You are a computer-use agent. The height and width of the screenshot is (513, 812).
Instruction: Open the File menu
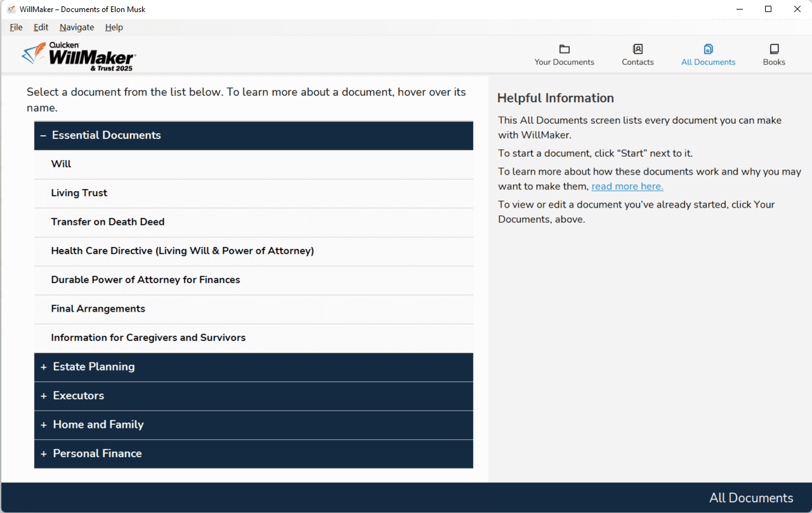pyautogui.click(x=16, y=27)
